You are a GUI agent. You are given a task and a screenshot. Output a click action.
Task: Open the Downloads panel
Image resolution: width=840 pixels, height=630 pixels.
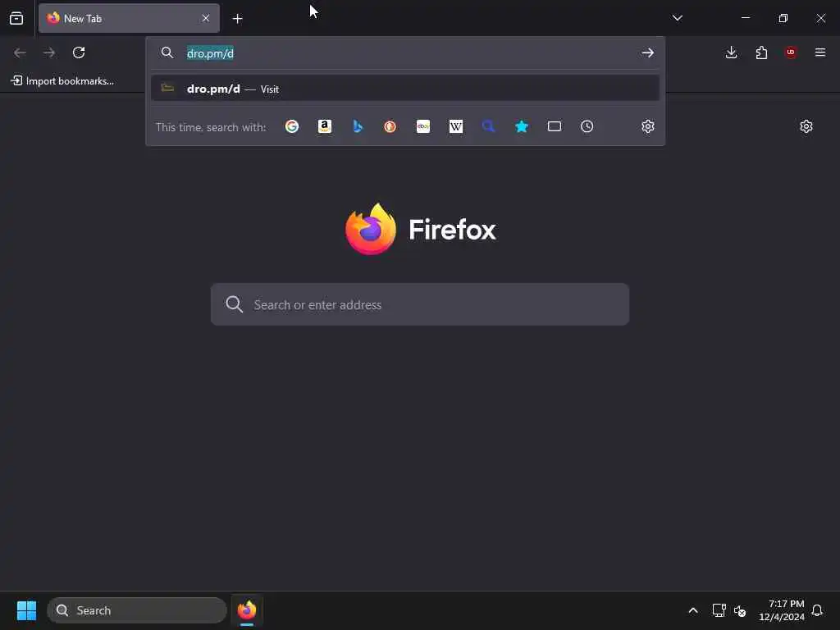[731, 52]
